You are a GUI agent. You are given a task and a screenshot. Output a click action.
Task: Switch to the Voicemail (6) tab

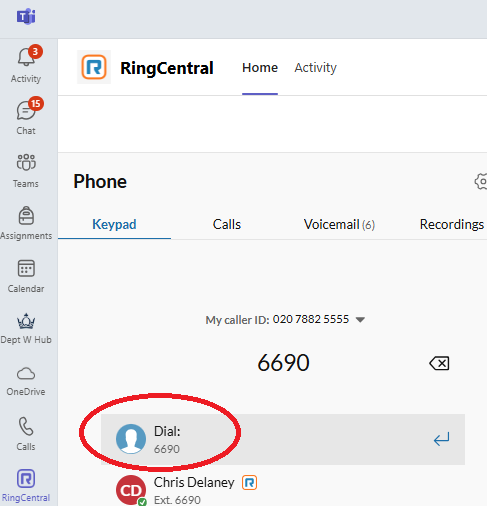click(339, 224)
